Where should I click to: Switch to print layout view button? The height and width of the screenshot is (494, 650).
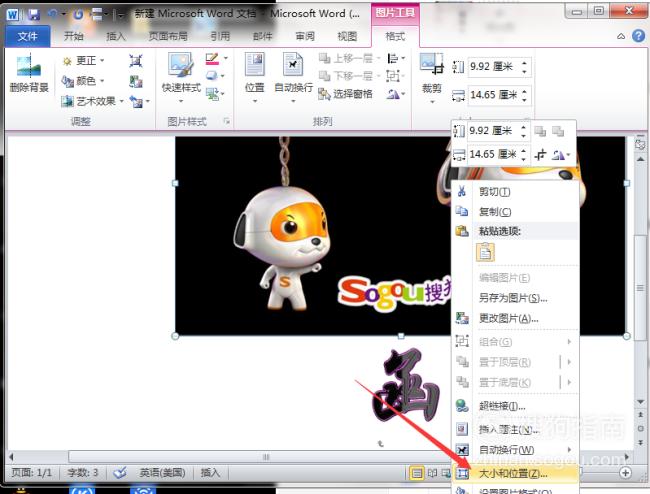click(x=417, y=473)
